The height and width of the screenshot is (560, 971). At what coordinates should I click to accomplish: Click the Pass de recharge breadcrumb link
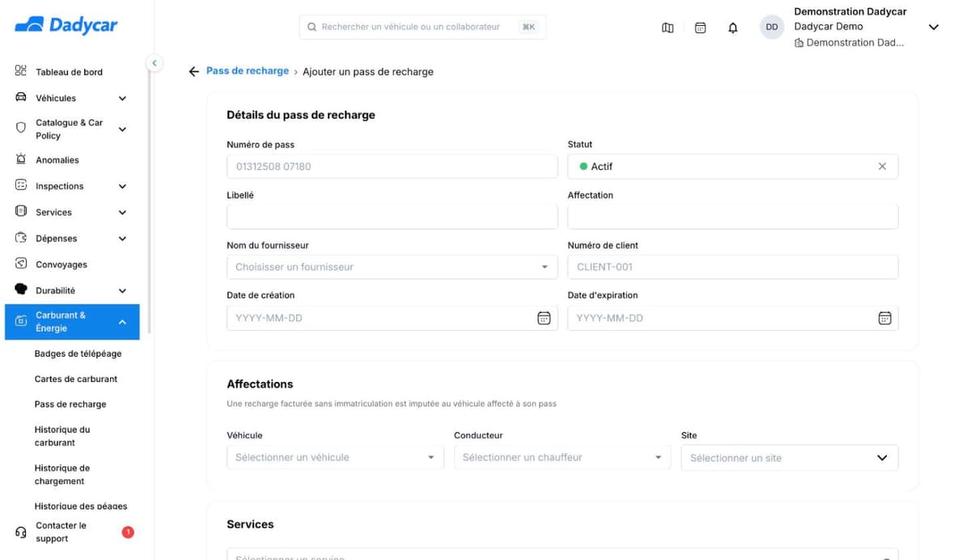(x=248, y=70)
